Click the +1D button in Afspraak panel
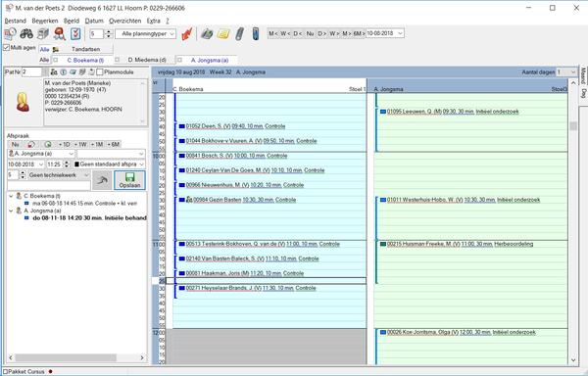 [x=64, y=144]
